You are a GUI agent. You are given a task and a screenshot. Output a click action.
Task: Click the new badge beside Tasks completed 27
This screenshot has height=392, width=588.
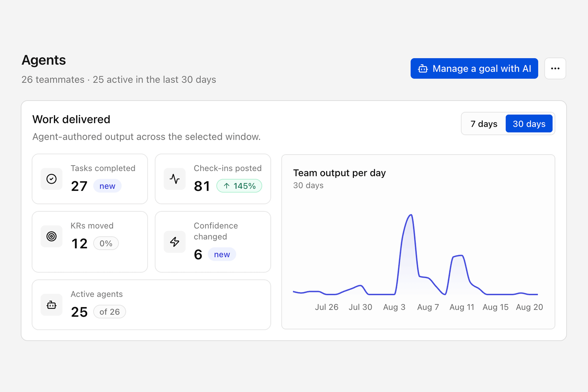click(x=107, y=186)
